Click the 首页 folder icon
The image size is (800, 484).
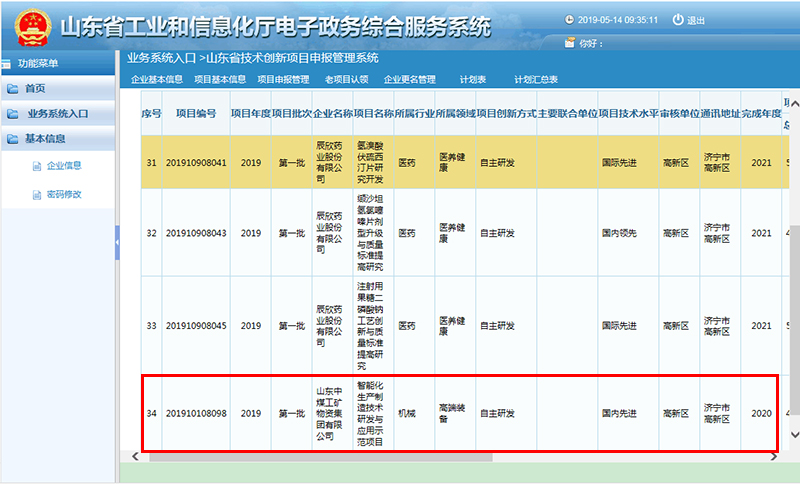pyautogui.click(x=13, y=89)
